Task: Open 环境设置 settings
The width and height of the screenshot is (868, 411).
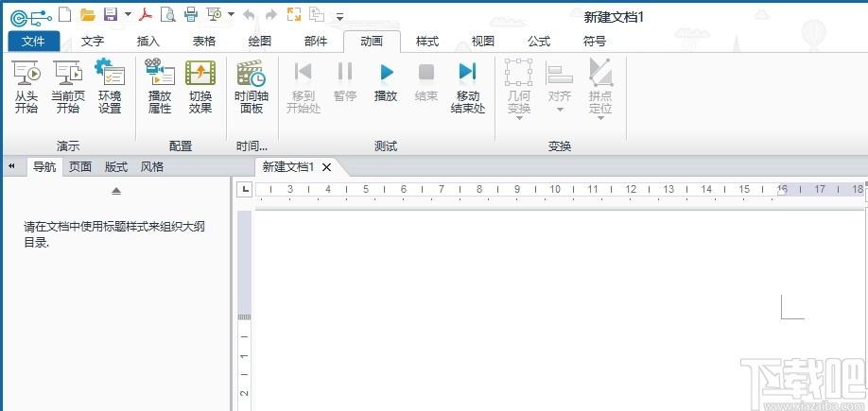Action: [110, 86]
